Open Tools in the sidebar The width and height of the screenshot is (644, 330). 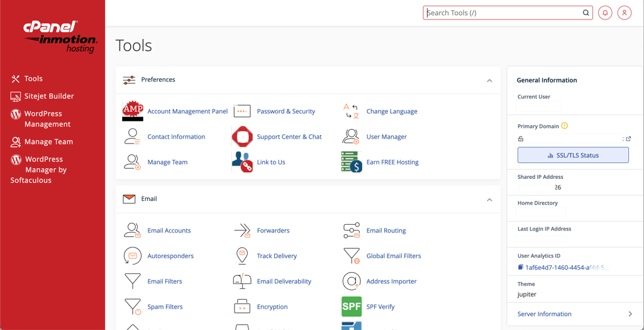[26, 79]
